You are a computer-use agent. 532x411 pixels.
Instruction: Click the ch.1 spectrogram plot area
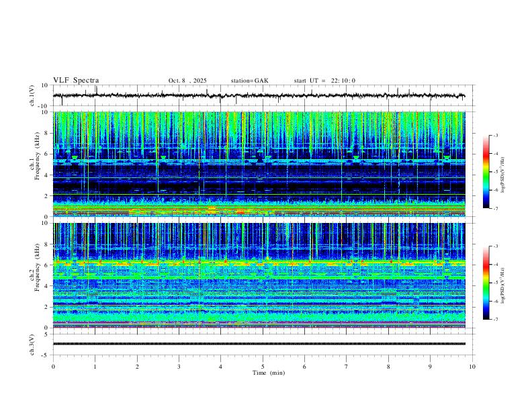(x=259, y=164)
